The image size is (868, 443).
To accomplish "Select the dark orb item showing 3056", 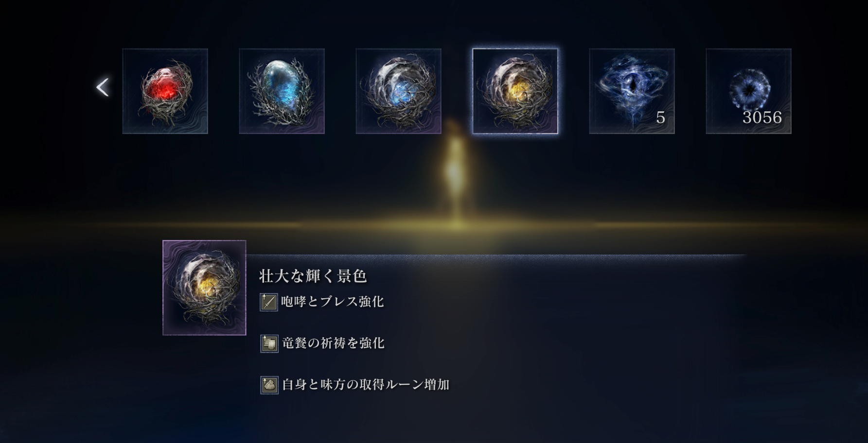I will pos(749,91).
